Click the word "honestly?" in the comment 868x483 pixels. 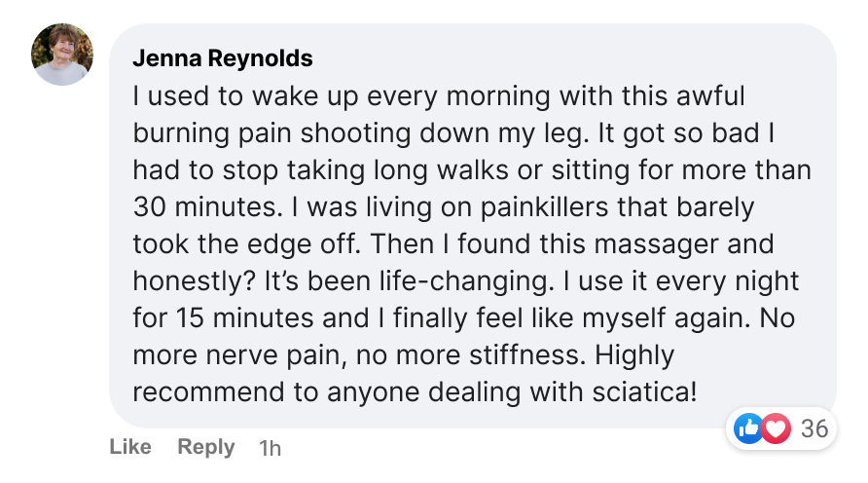pos(195,281)
